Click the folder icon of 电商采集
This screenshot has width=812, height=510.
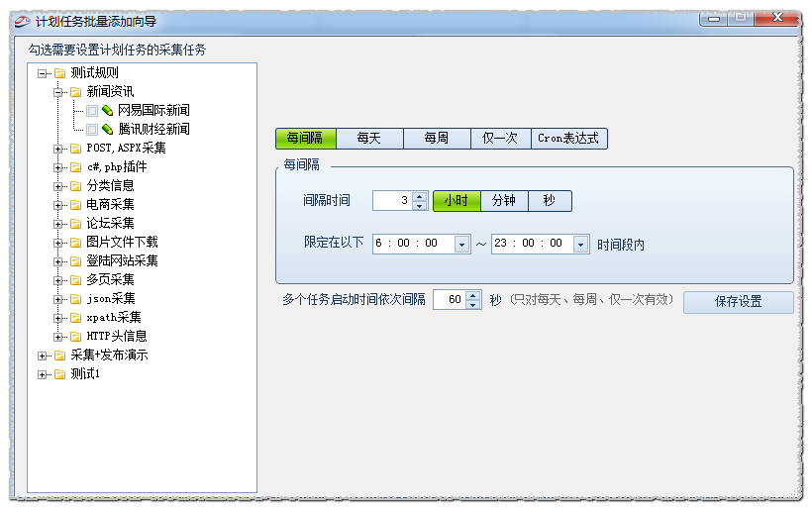tap(75, 205)
